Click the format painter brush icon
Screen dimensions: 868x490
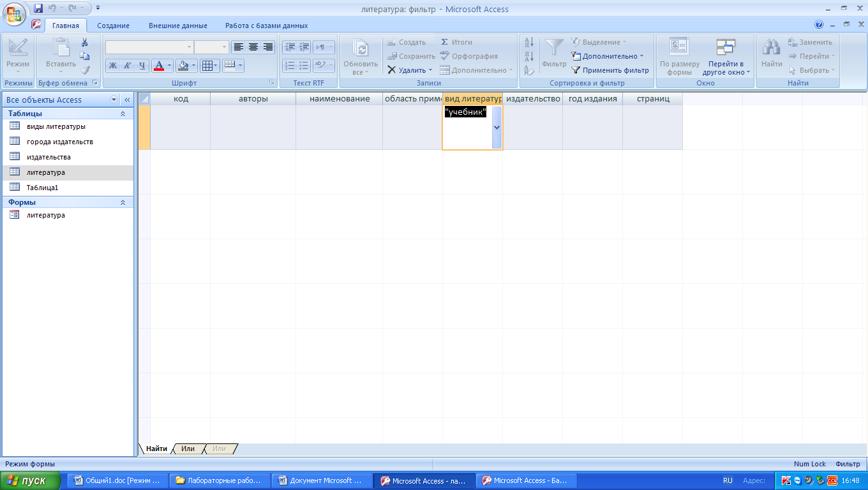pos(84,70)
